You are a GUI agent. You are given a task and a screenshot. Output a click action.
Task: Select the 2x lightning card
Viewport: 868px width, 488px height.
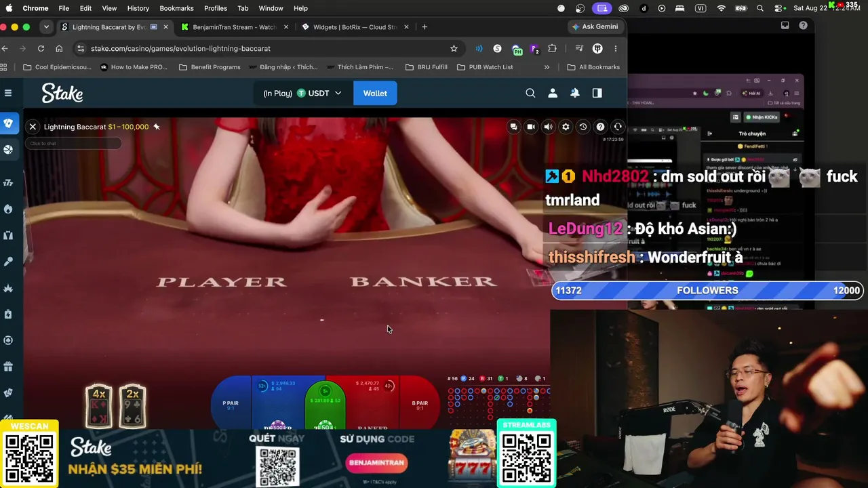tap(133, 406)
